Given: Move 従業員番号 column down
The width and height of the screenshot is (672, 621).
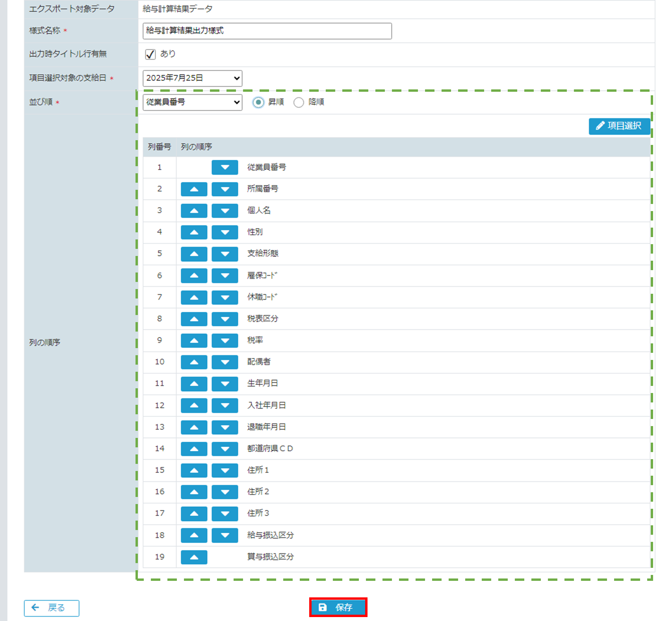Looking at the screenshot, I should click(225, 167).
